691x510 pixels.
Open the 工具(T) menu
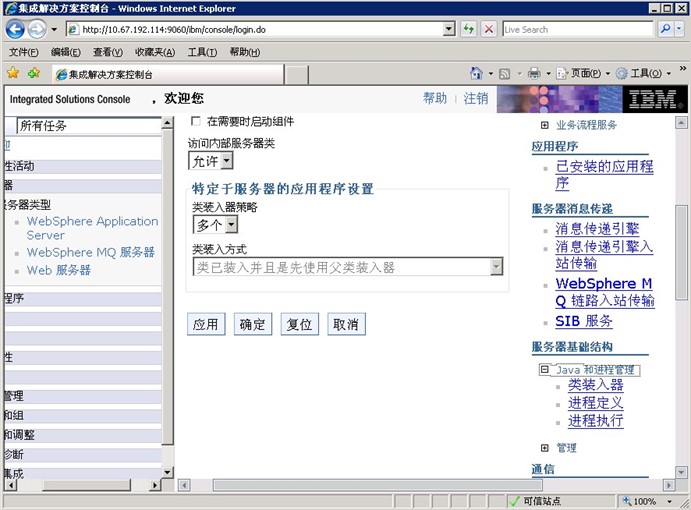(202, 52)
